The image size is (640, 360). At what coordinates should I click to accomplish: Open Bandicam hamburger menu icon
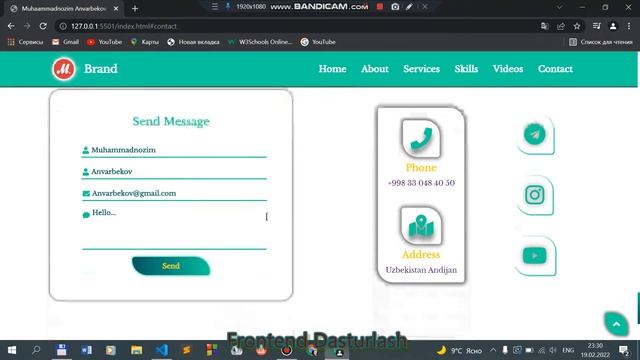[x=215, y=7]
